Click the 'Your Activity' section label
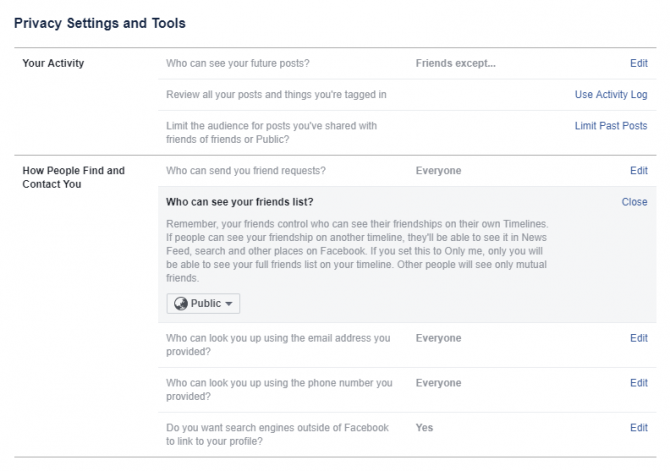 pos(53,63)
